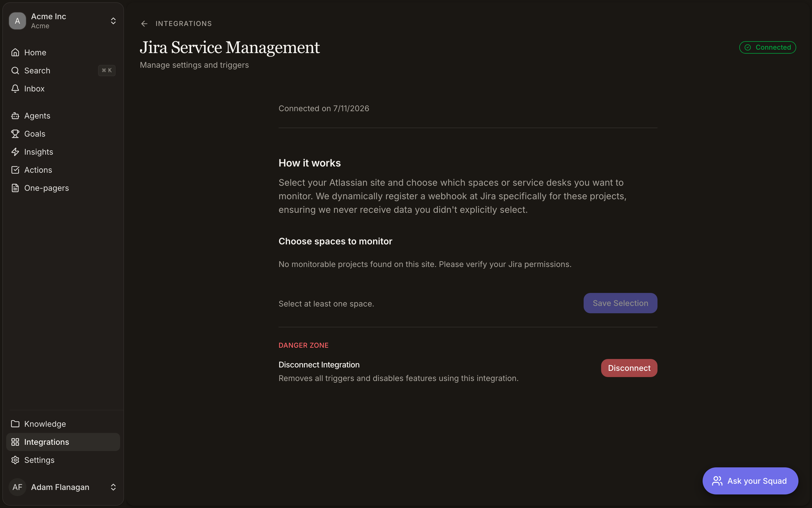This screenshot has height=508, width=812.
Task: Click the red Disconnect button
Action: (x=629, y=368)
